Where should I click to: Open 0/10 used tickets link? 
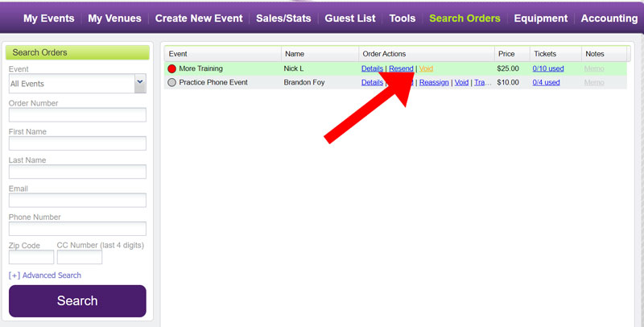(x=548, y=68)
